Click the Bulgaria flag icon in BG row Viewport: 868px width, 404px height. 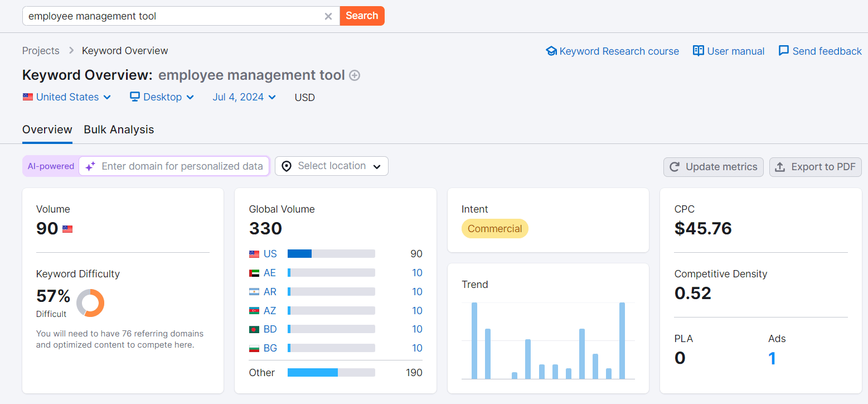254,349
